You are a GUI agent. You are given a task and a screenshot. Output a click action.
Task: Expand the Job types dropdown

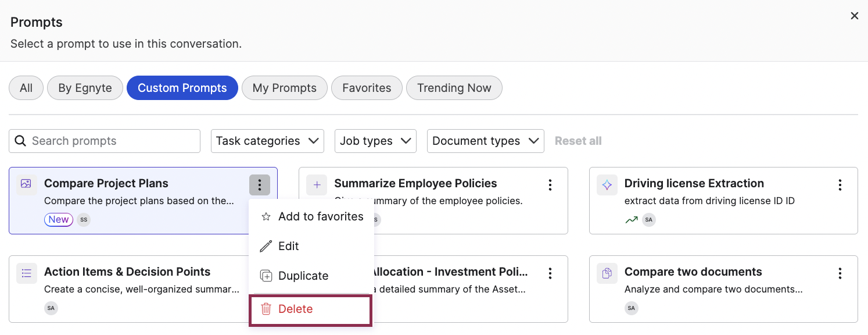click(375, 141)
